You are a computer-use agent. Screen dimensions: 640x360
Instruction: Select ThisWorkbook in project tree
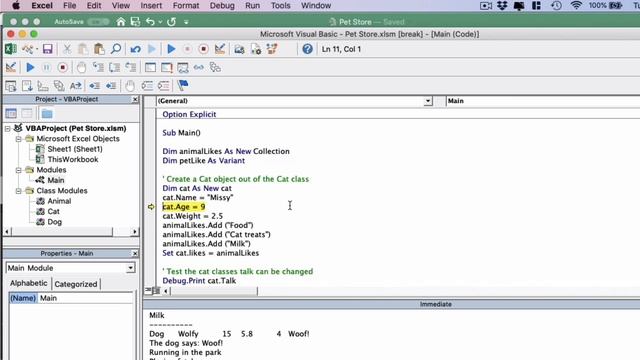73,160
